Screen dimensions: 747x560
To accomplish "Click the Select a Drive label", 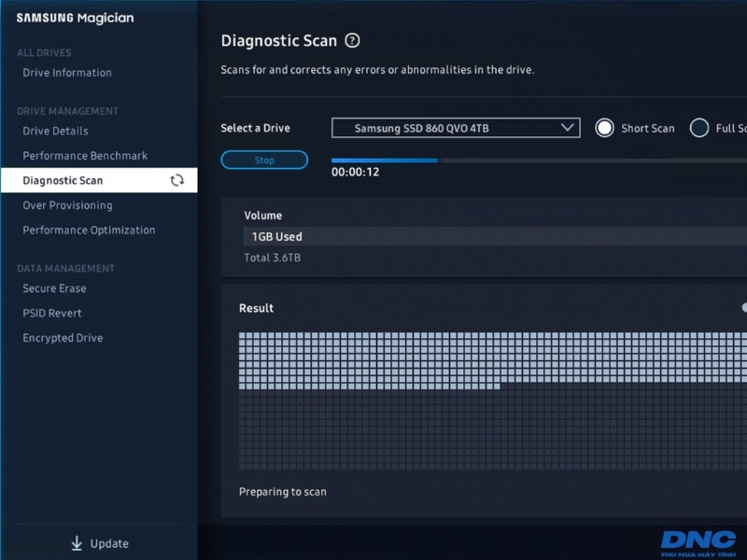I will tap(255, 128).
